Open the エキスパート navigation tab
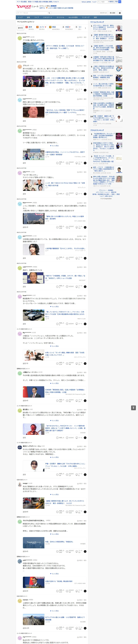The height and width of the screenshot is (644, 138). (x=48, y=17)
